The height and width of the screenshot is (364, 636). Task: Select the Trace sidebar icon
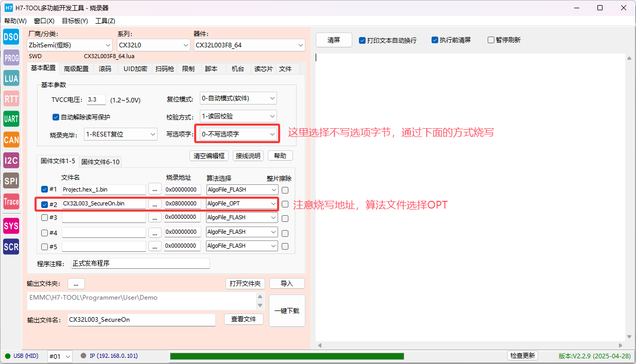(11, 201)
